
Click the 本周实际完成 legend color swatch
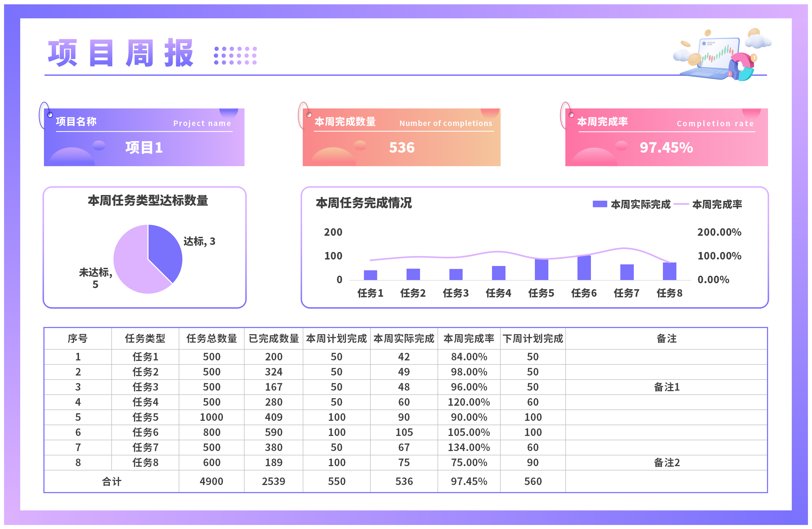pyautogui.click(x=600, y=204)
